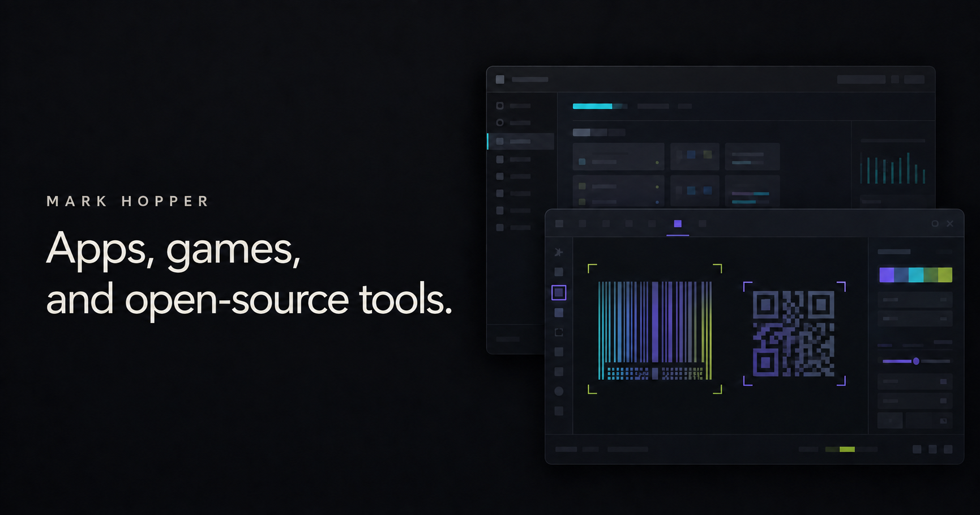This screenshot has width=980, height=515.
Task: Select the QR code graphic on the canvas
Action: 794,334
